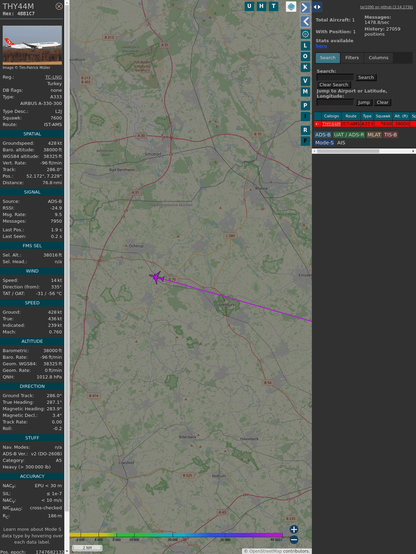Click the K map button
The height and width of the screenshot is (554, 416).
tap(305, 67)
